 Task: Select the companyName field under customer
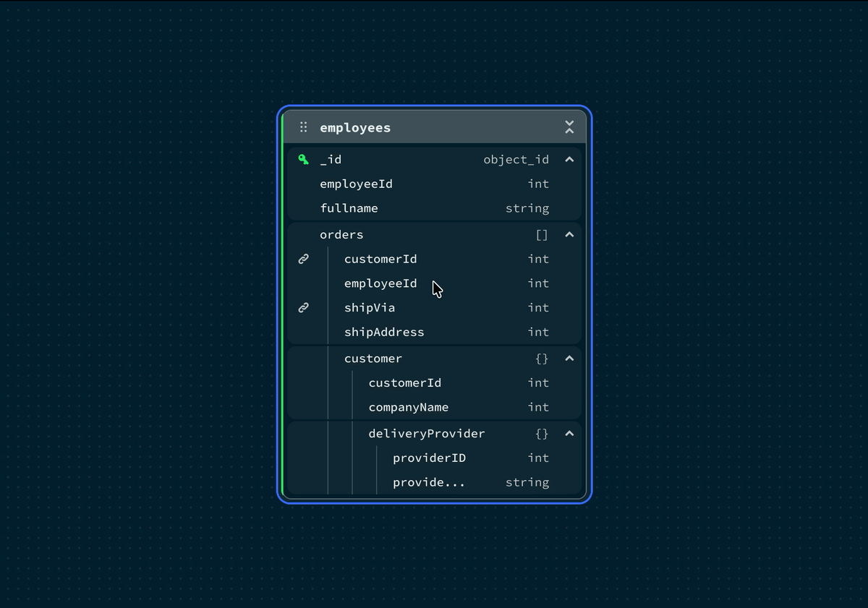click(x=409, y=407)
